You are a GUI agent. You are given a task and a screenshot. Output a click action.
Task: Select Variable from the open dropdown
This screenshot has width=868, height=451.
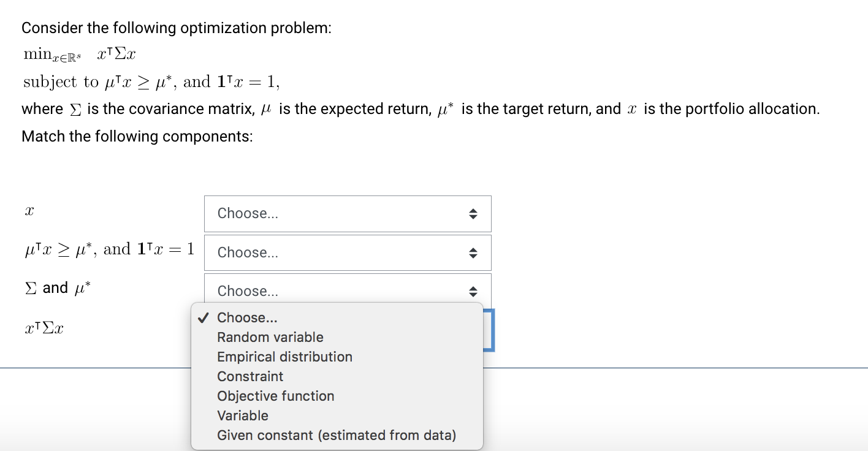tap(243, 415)
